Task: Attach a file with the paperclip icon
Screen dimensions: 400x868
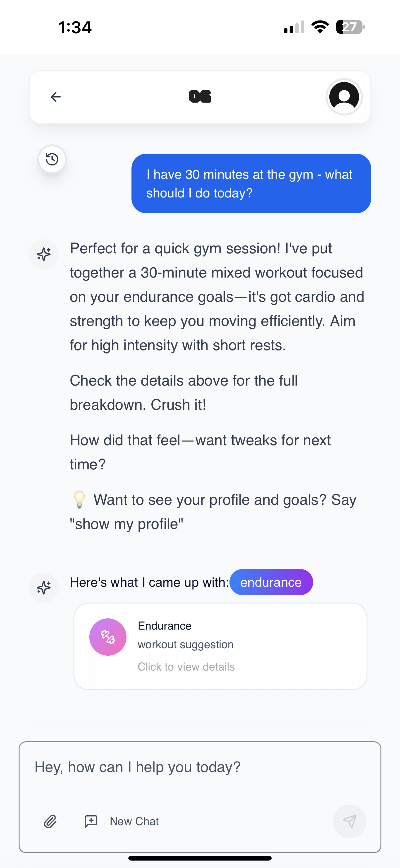Action: (x=51, y=821)
